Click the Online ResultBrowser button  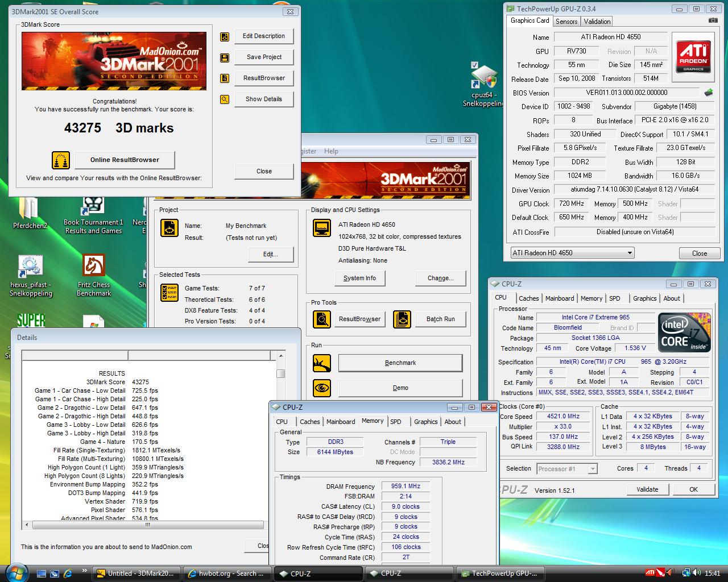click(x=125, y=160)
